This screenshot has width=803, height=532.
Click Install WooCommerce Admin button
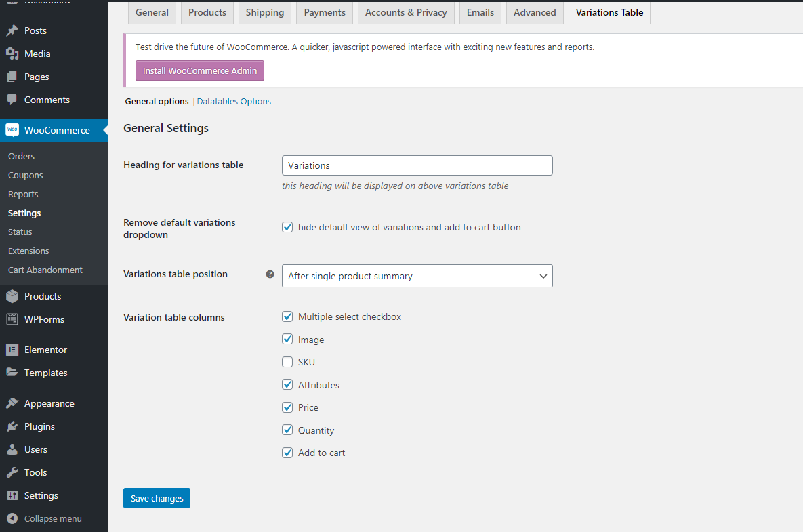tap(200, 70)
